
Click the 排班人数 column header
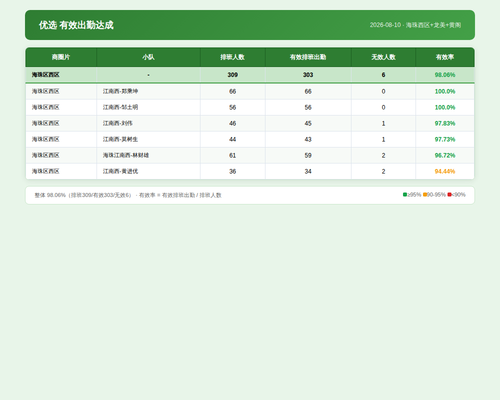tap(233, 57)
